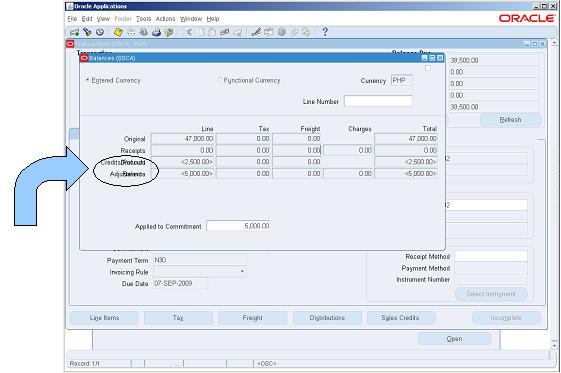561x373 pixels.
Task: Click the Refresh button
Action: [x=510, y=119]
